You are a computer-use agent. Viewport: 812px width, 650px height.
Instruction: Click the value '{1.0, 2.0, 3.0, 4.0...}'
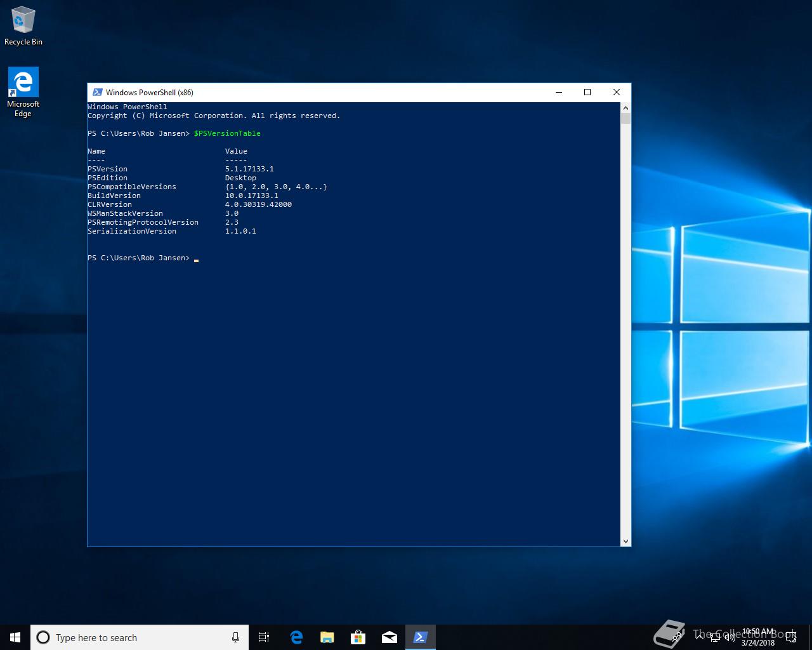(x=276, y=187)
